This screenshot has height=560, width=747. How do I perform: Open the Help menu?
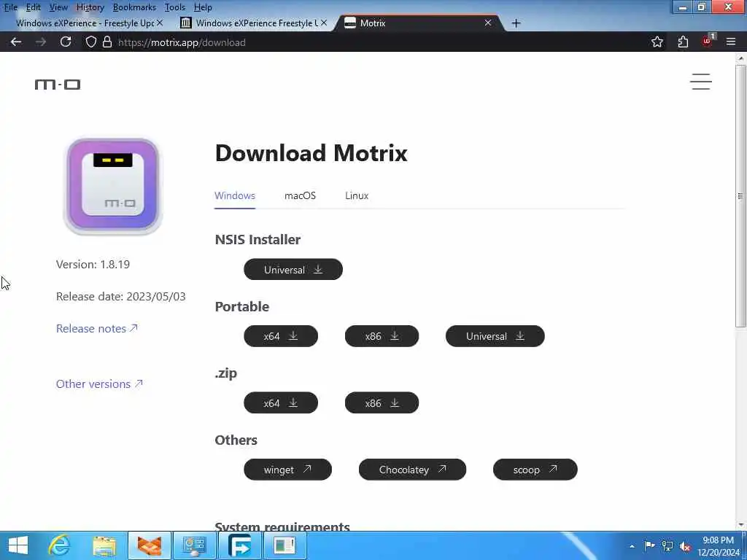coord(203,7)
